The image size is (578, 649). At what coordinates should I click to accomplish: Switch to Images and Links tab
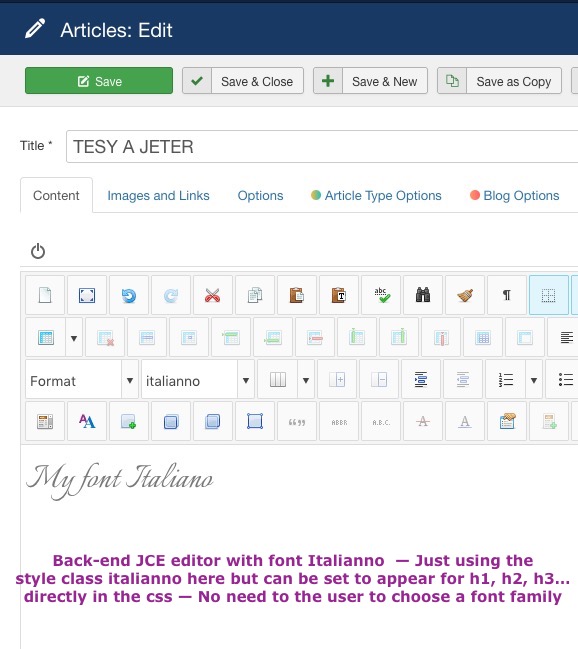tap(158, 195)
